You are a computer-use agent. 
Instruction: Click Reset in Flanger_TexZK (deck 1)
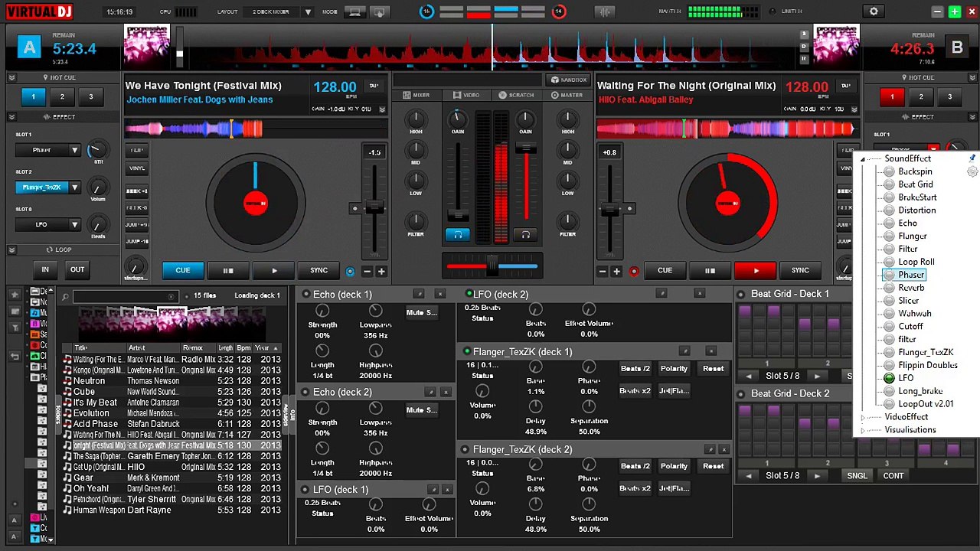(713, 369)
